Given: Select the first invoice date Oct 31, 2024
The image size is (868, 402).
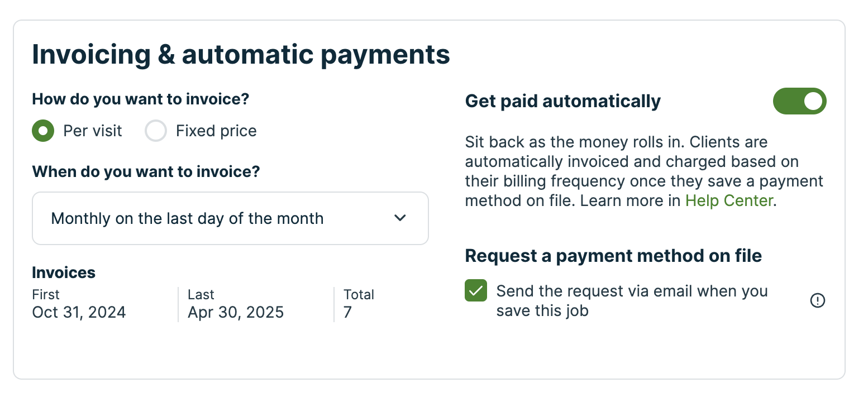Looking at the screenshot, I should (79, 312).
